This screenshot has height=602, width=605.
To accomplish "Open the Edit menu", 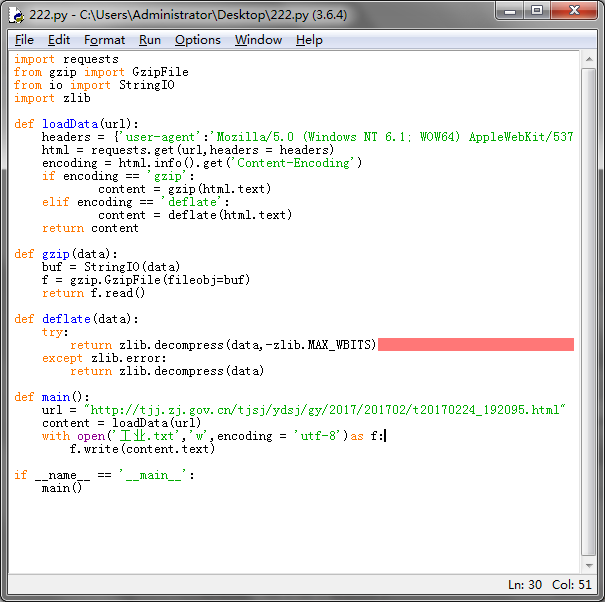I will pos(59,40).
